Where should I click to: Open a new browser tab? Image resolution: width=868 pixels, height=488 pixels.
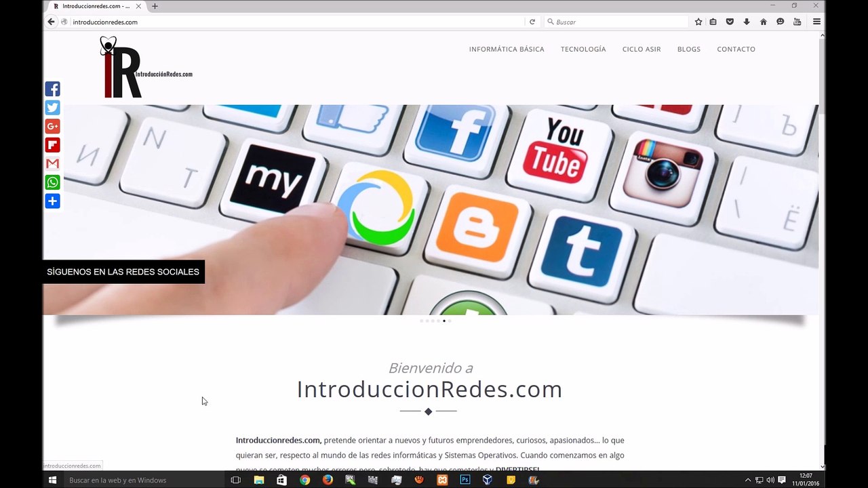click(155, 6)
